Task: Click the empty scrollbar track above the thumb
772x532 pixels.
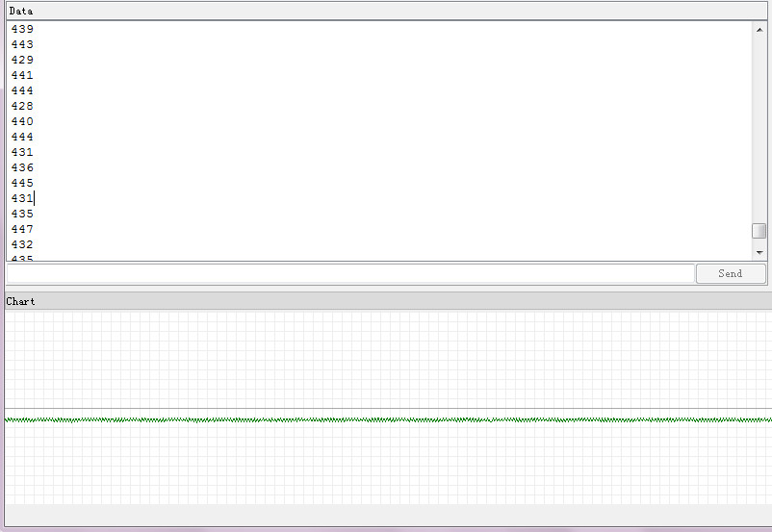Action: point(759,131)
